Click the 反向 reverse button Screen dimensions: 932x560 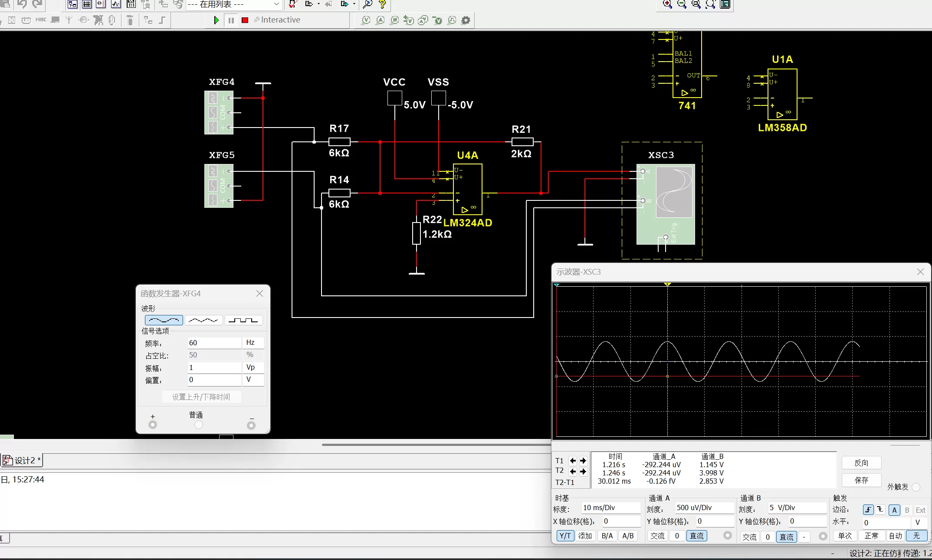click(x=861, y=463)
